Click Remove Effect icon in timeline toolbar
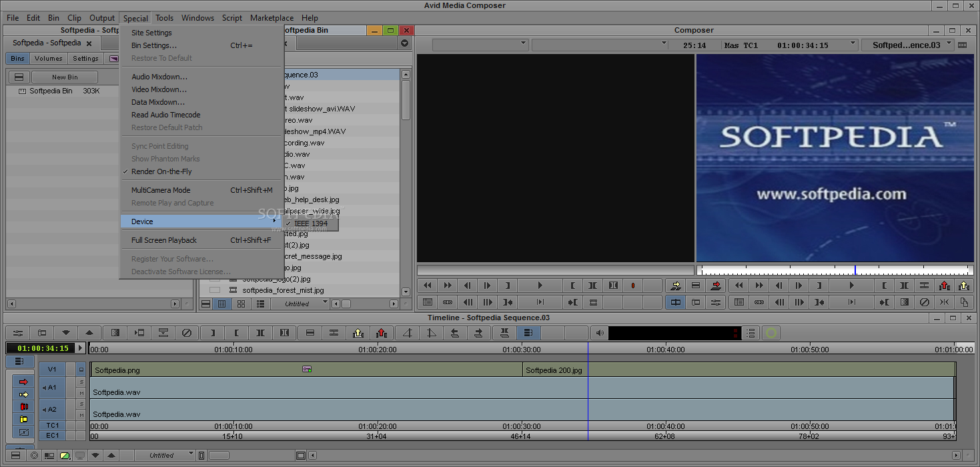 pos(187,332)
